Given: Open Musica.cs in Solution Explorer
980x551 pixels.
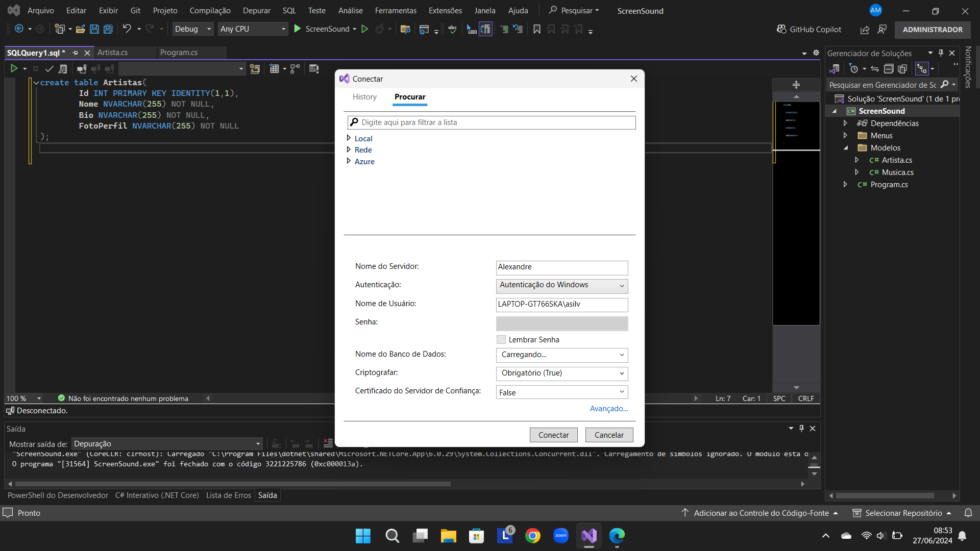Looking at the screenshot, I should click(x=897, y=172).
